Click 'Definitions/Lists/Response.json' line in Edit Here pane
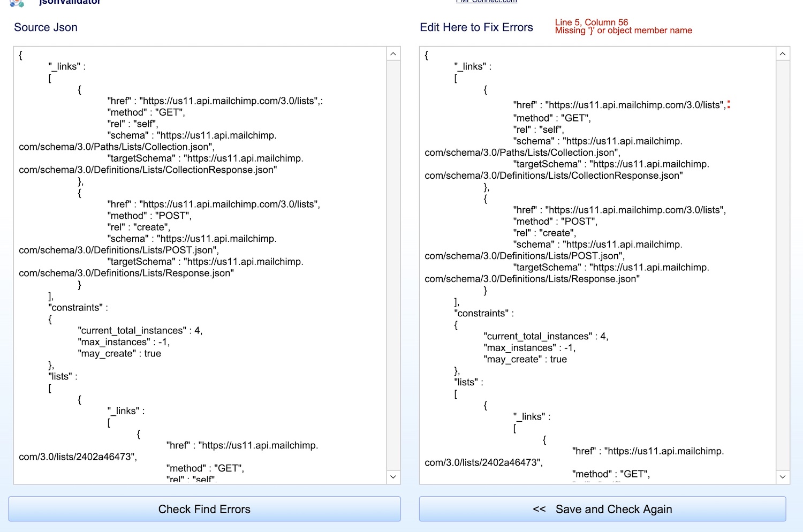Screen dimensions: 803x532 click(532, 279)
